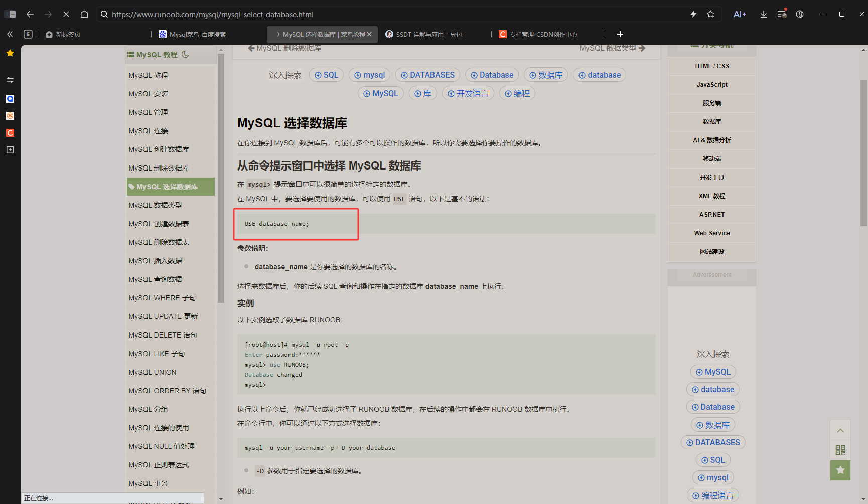Image resolution: width=868 pixels, height=504 pixels.
Task: Open Web Service category
Action: pyautogui.click(x=712, y=233)
